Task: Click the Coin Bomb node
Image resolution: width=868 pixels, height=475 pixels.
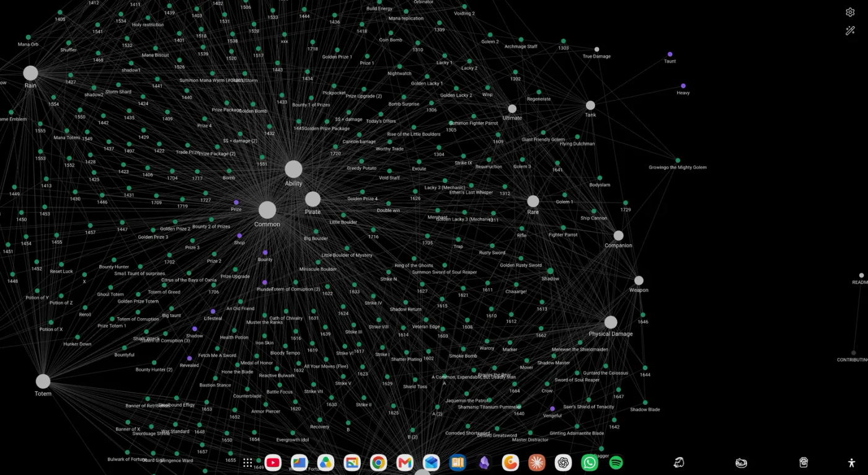Action: pyautogui.click(x=391, y=33)
